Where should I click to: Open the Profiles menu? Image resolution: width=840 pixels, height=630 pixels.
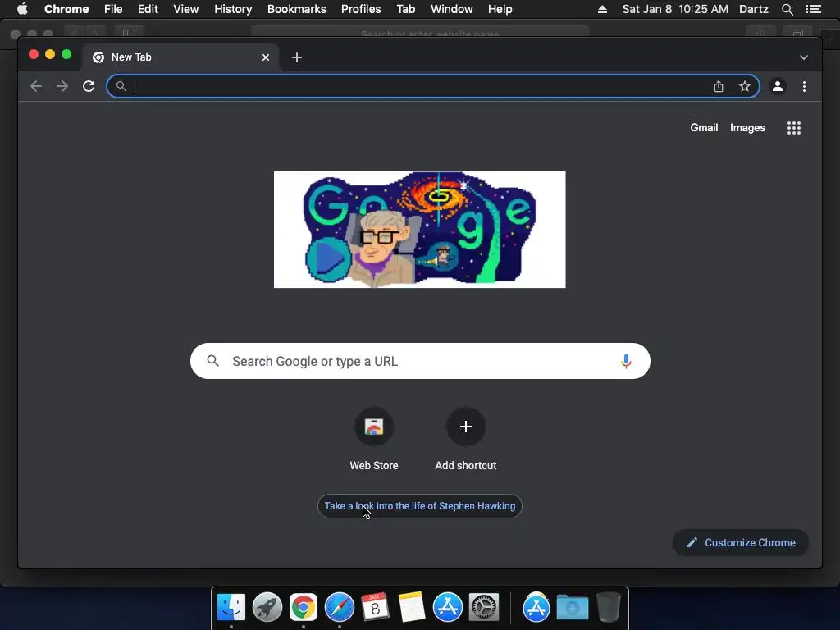point(361,9)
